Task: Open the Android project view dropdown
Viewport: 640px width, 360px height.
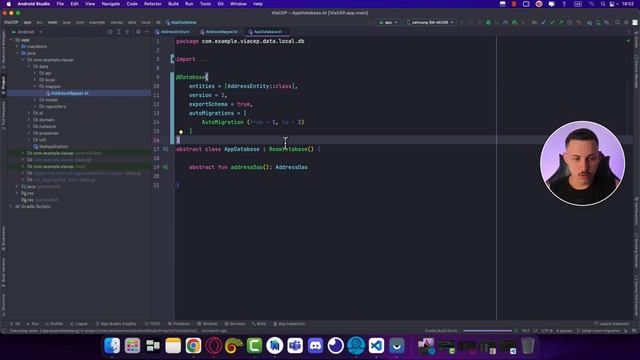Action: [x=27, y=32]
